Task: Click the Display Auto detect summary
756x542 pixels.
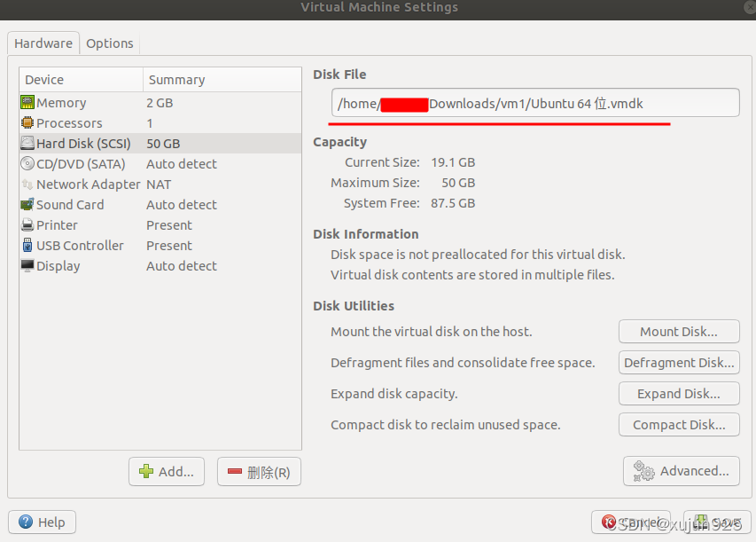Action: pyautogui.click(x=182, y=265)
